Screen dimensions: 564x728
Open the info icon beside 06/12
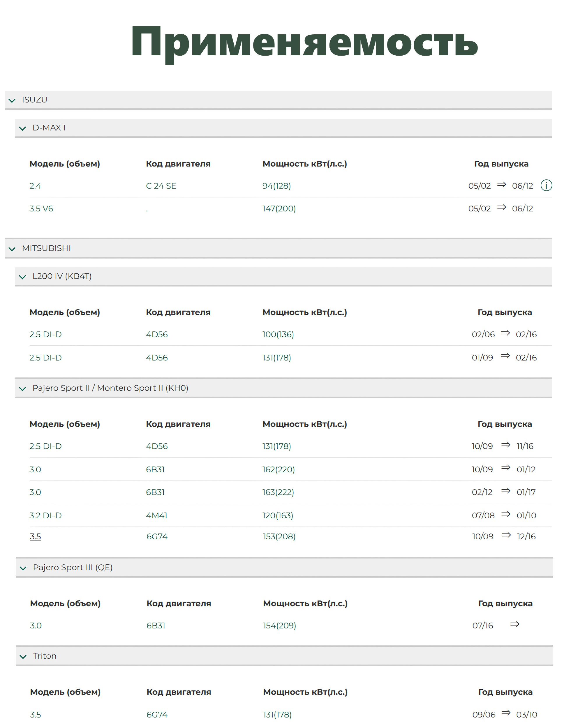(546, 185)
